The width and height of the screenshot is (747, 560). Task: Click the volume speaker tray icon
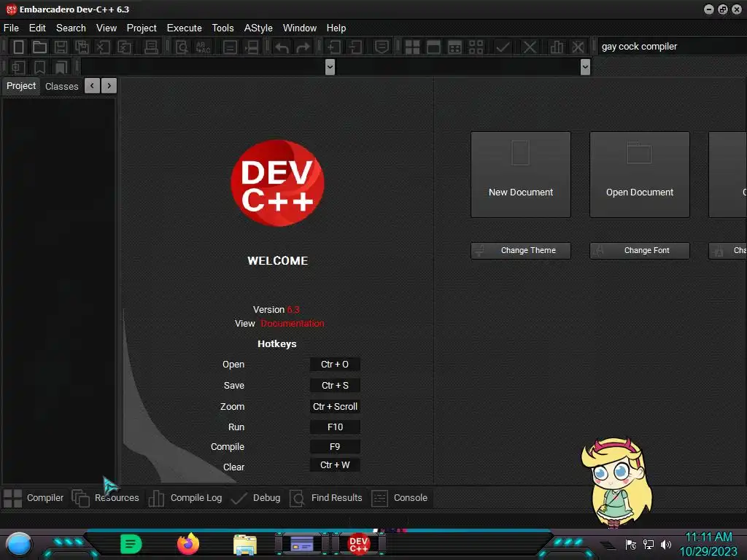tap(665, 544)
